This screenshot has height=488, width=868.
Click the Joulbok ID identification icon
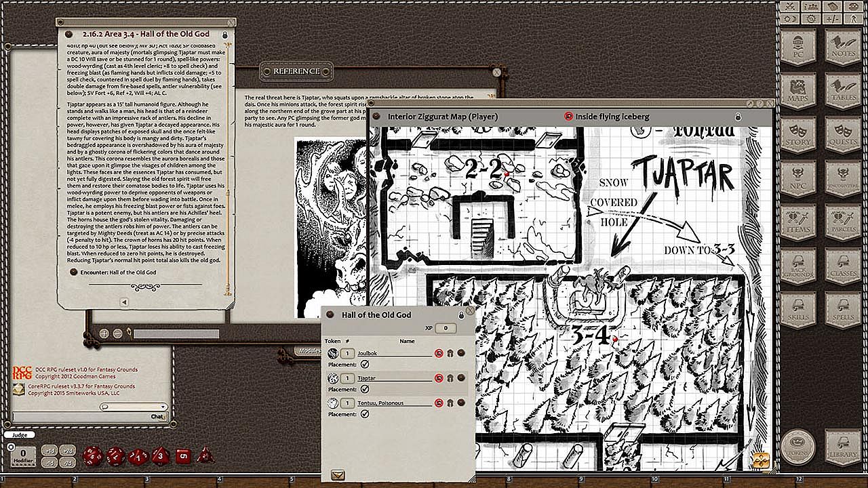coord(439,353)
